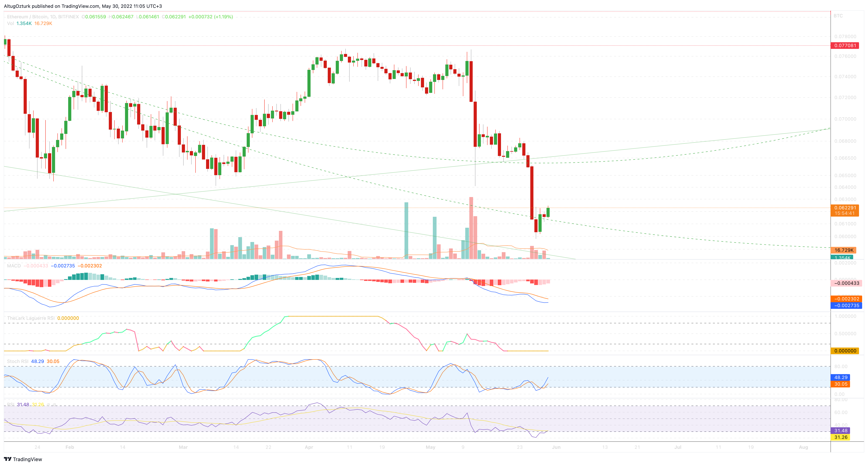Click the orange −0.002302 MACD axis label

846,299
